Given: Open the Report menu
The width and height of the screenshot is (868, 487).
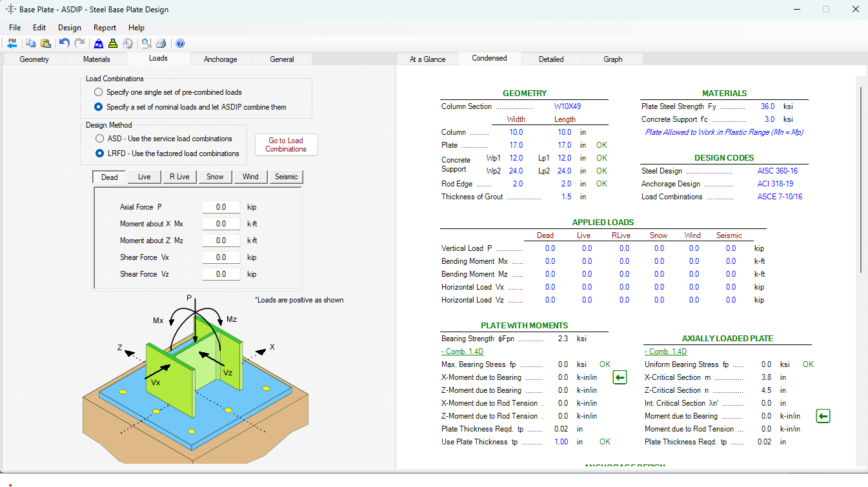Looking at the screenshot, I should (105, 28).
